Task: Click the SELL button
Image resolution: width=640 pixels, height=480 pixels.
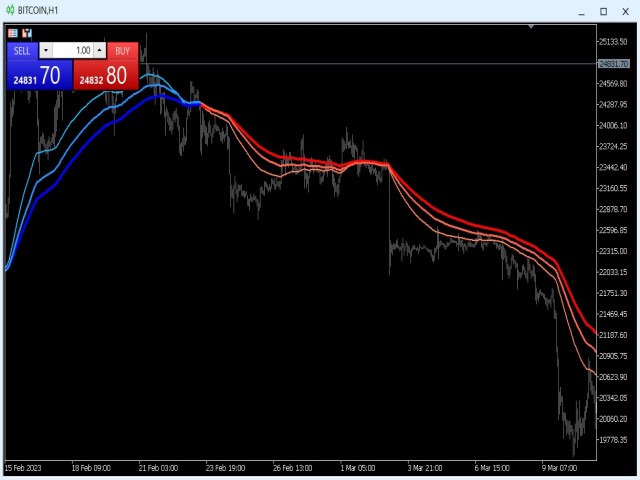Action: [x=22, y=51]
